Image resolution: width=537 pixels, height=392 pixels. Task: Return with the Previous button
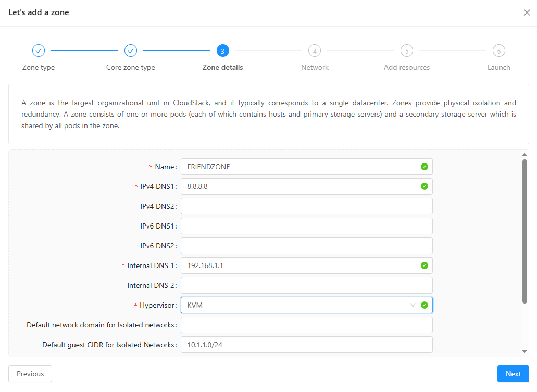(30, 374)
